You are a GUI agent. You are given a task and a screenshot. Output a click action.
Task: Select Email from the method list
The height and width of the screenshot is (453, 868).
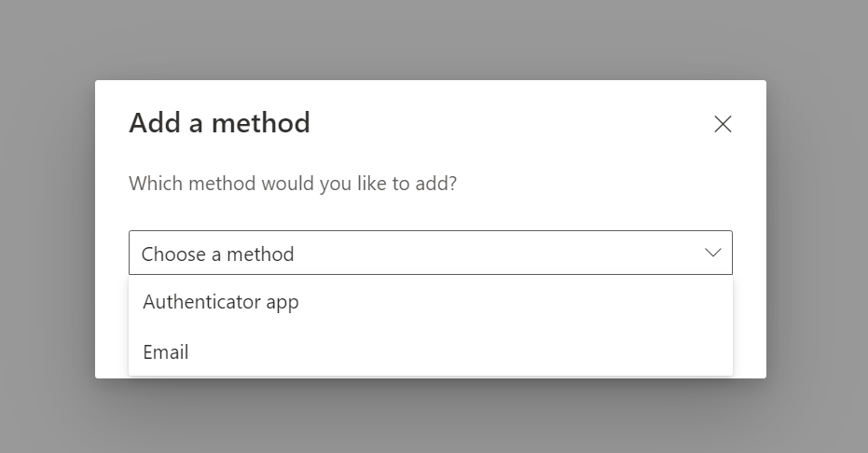[431, 351]
